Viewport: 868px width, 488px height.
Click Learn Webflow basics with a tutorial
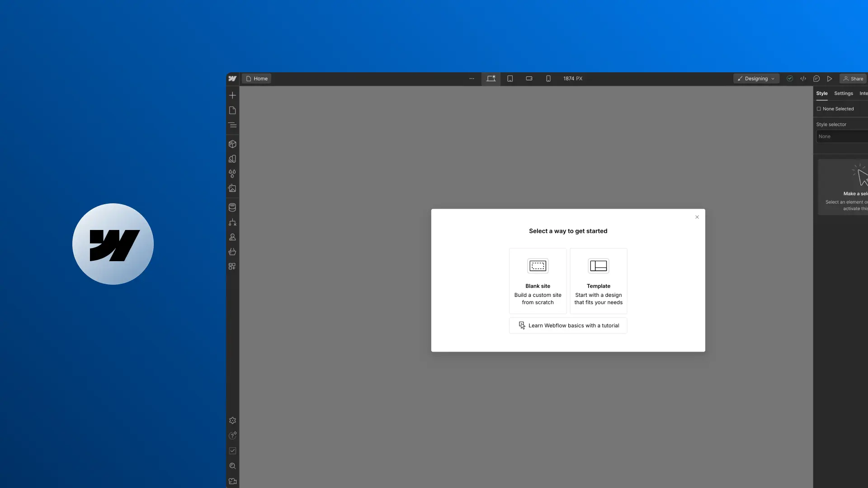(x=568, y=325)
